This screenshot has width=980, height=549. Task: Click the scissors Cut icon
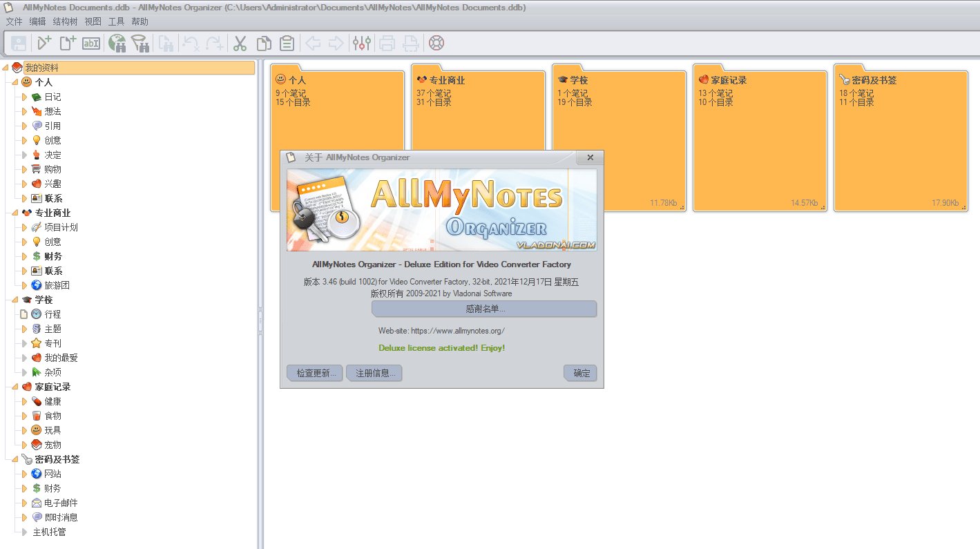coord(240,44)
